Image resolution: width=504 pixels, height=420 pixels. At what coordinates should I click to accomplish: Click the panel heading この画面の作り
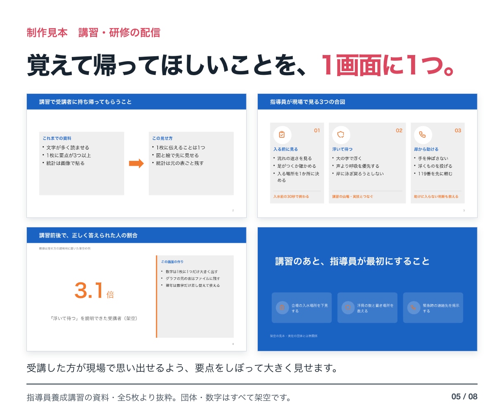(172, 262)
